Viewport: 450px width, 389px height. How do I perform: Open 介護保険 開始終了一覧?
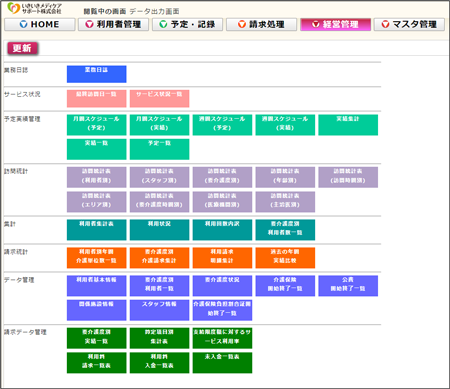285,286
